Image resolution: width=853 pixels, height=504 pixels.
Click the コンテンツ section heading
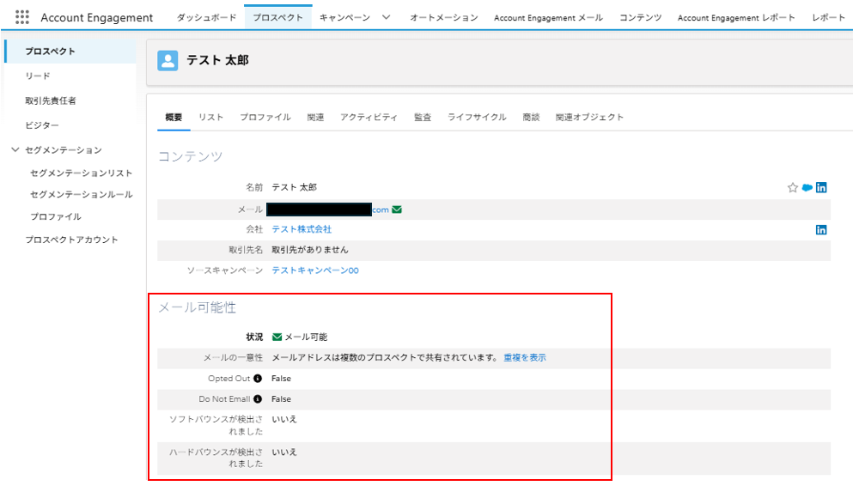191,156
